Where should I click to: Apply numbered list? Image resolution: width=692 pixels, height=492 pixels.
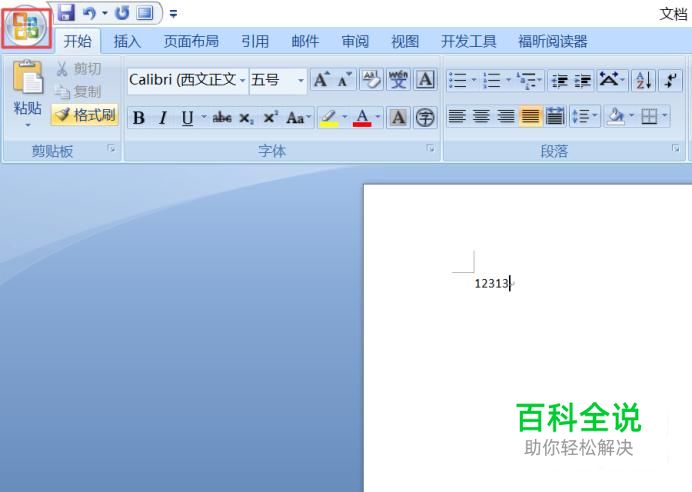492,80
